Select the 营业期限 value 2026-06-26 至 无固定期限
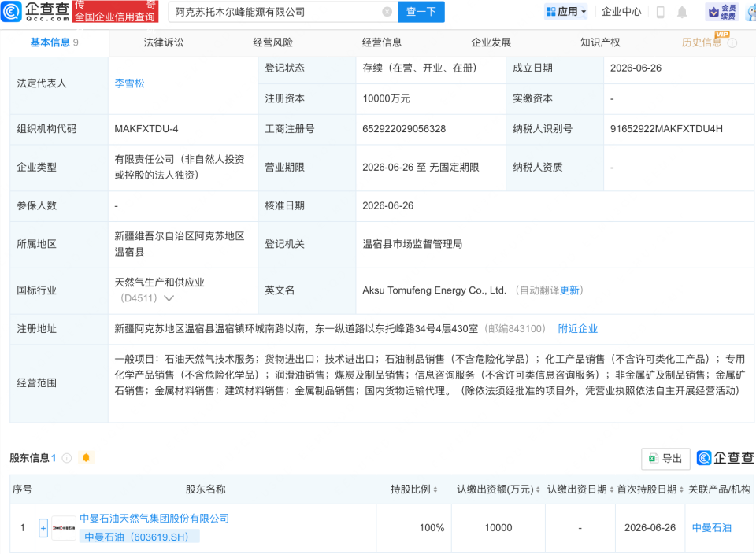 [x=421, y=168]
